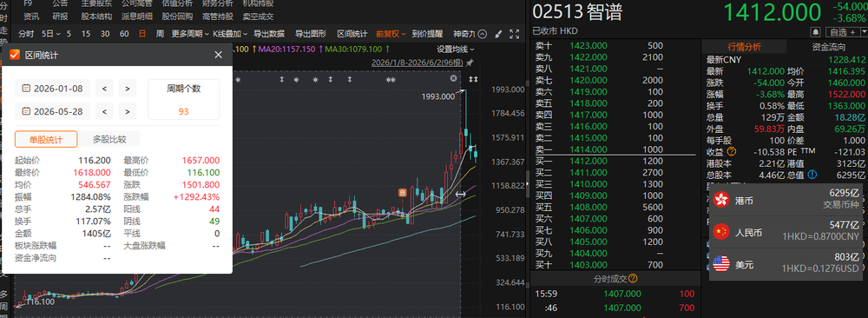Click 区间统计 in the chart toolbar
This screenshot has height=318, width=868.
click(352, 34)
